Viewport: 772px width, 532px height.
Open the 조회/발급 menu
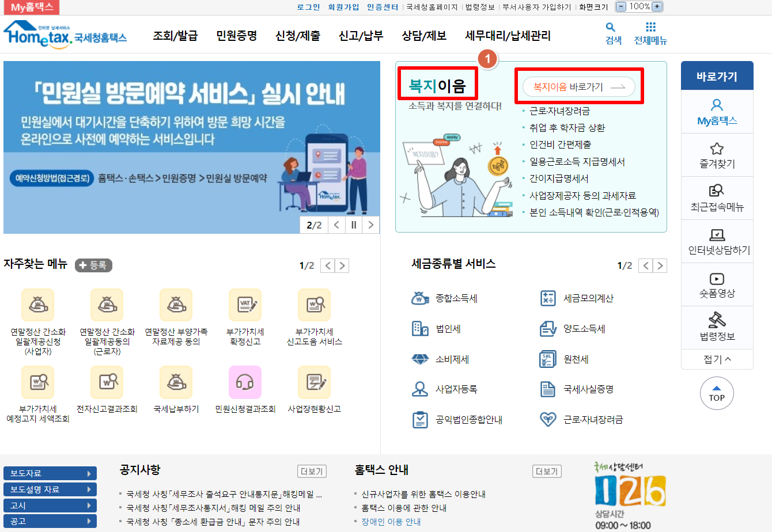[175, 36]
